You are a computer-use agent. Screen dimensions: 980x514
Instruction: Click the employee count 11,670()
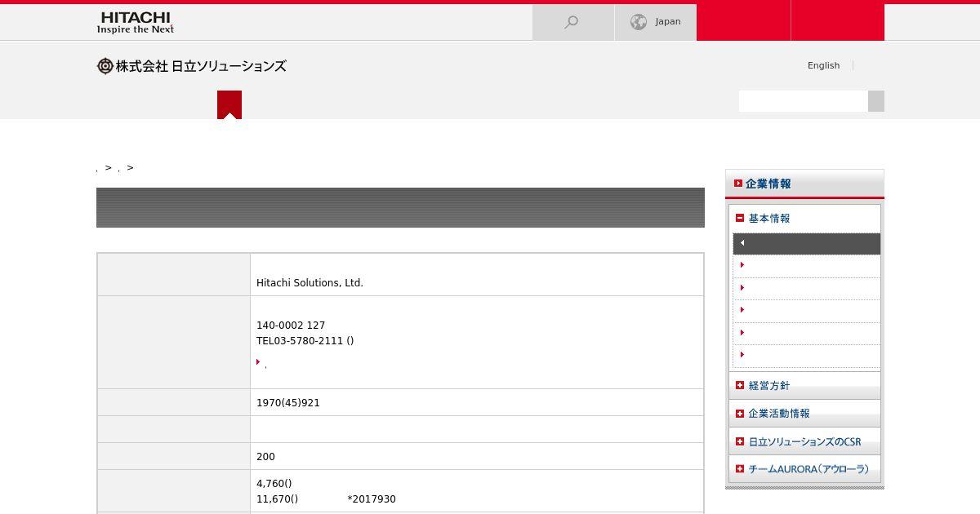point(277,499)
